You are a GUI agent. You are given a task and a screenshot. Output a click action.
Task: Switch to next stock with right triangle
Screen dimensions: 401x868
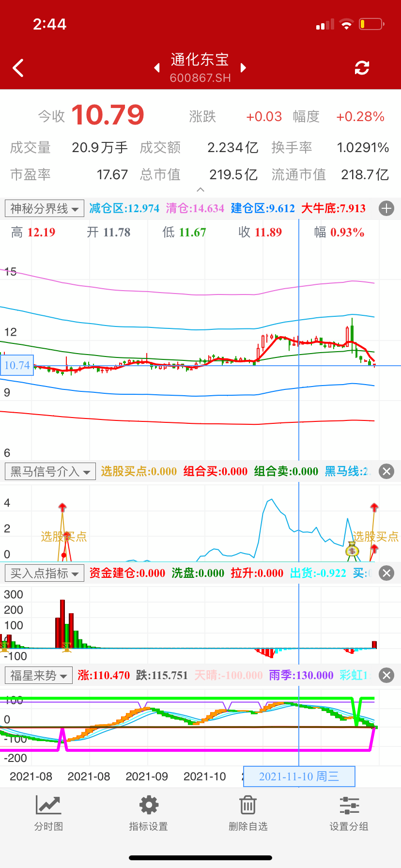tap(243, 68)
